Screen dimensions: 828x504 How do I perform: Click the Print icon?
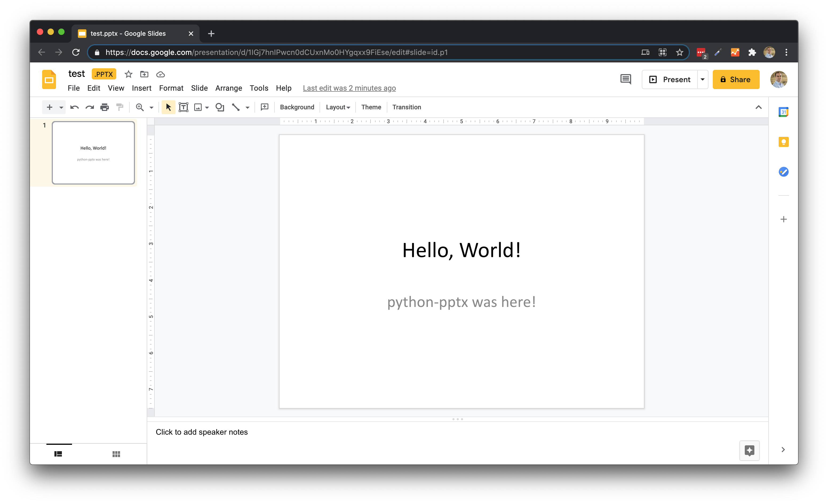[105, 107]
